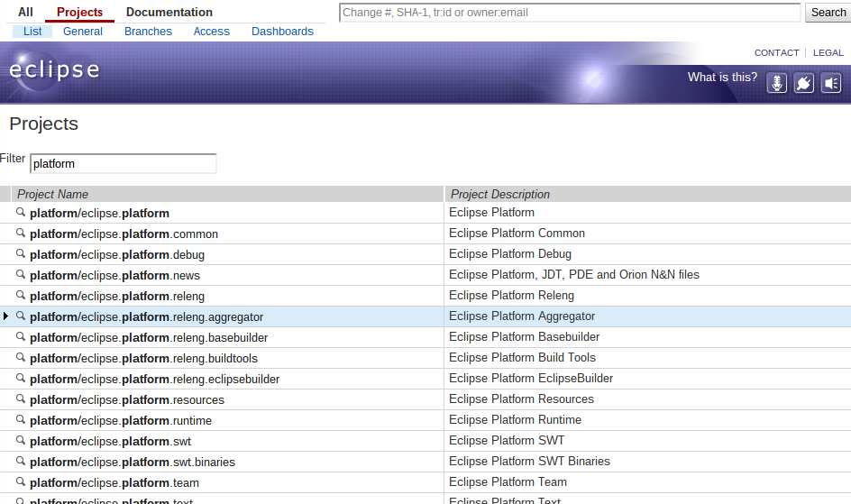Click magnifier icon next to releng.basebuilder
Viewport: 851px width, 504px height.
point(21,336)
